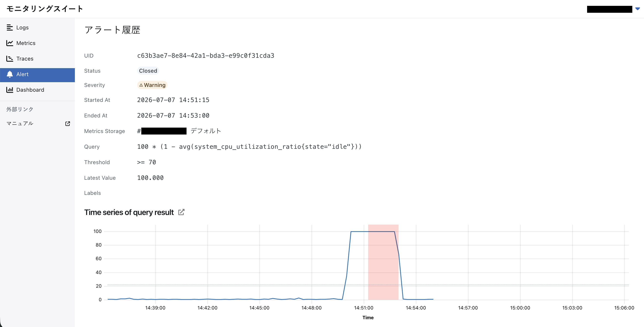The height and width of the screenshot is (327, 644).
Task: Click the Logs sidebar icon
Action: point(10,27)
